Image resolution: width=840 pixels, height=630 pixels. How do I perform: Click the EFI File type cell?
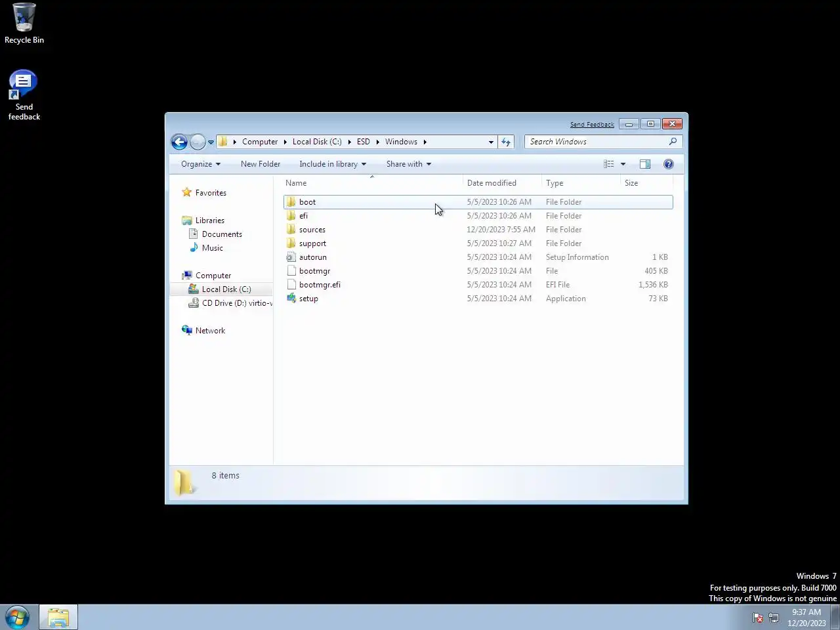[558, 285]
